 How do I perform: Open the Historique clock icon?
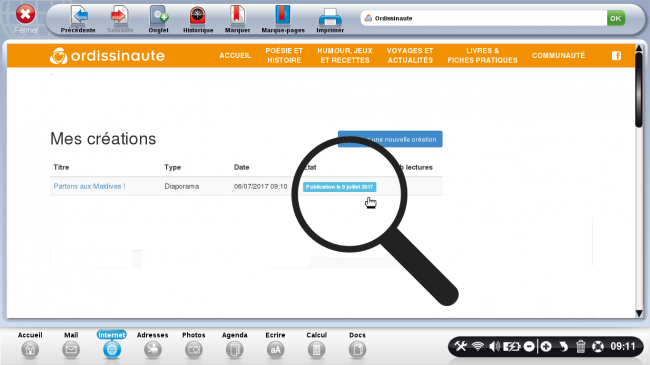198,15
